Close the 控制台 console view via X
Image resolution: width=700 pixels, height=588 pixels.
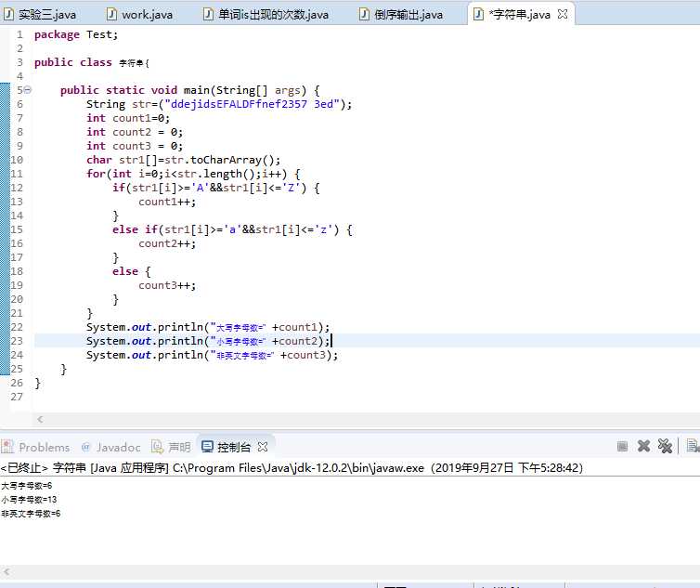tap(263, 447)
